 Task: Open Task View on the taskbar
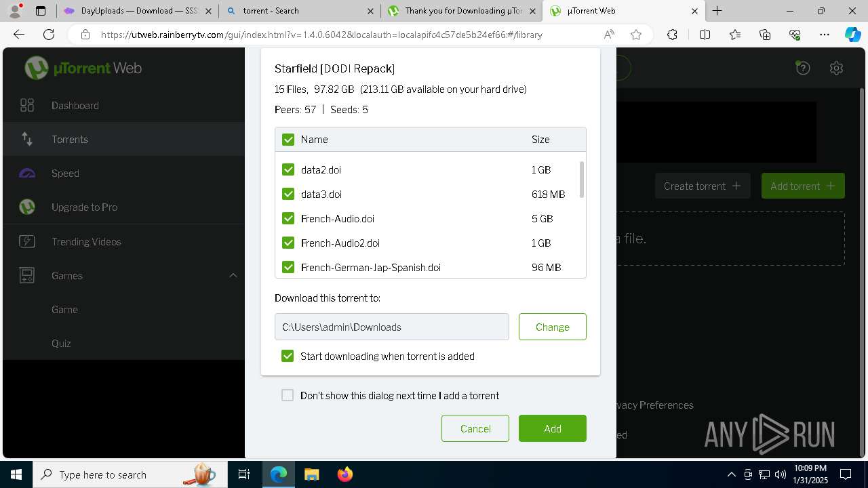tap(244, 474)
